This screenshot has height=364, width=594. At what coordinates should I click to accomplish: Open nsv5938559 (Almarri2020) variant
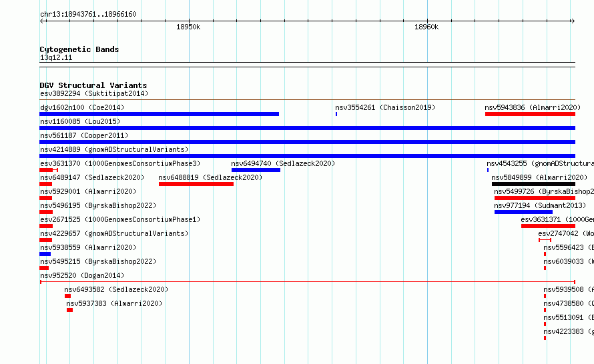click(88, 247)
